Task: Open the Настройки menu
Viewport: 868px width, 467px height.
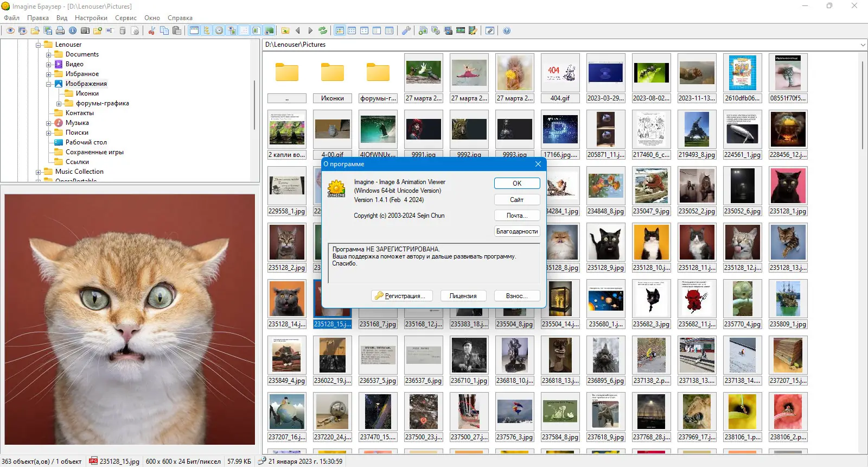Action: coord(91,18)
